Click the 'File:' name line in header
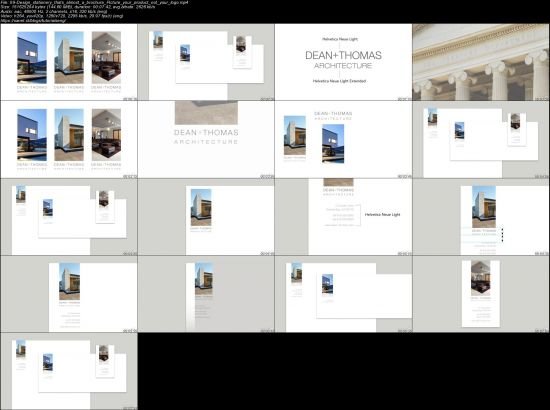550x410 pixels. 95,2
